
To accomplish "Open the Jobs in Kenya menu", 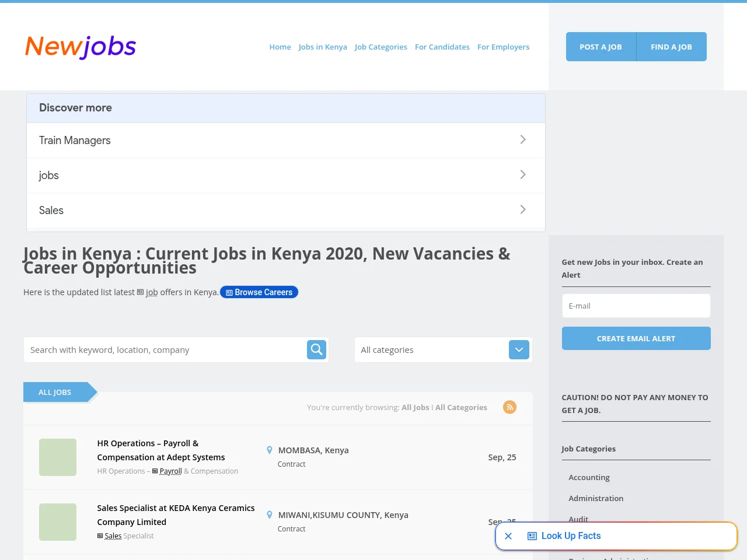I will [323, 47].
